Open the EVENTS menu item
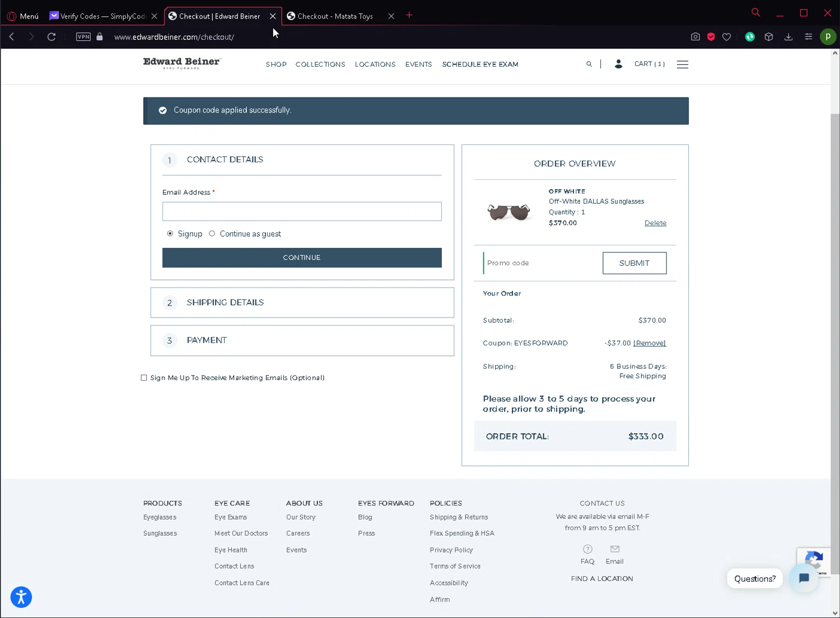Screen dimensions: 840x618 tap(419, 64)
